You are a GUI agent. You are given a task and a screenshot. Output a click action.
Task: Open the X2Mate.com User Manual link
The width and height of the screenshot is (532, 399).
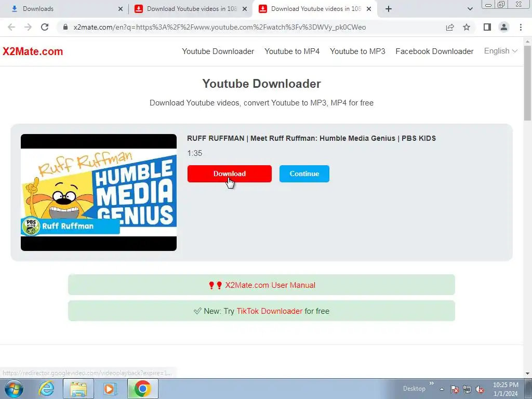tap(270, 285)
